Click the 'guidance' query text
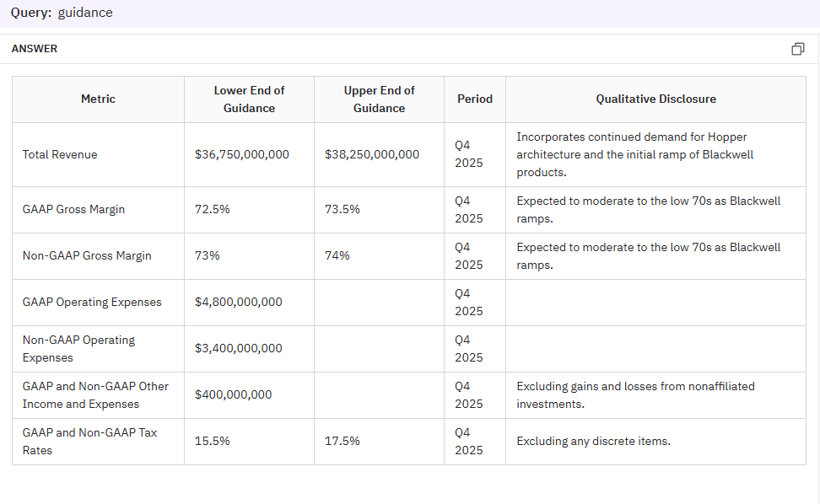 point(85,13)
